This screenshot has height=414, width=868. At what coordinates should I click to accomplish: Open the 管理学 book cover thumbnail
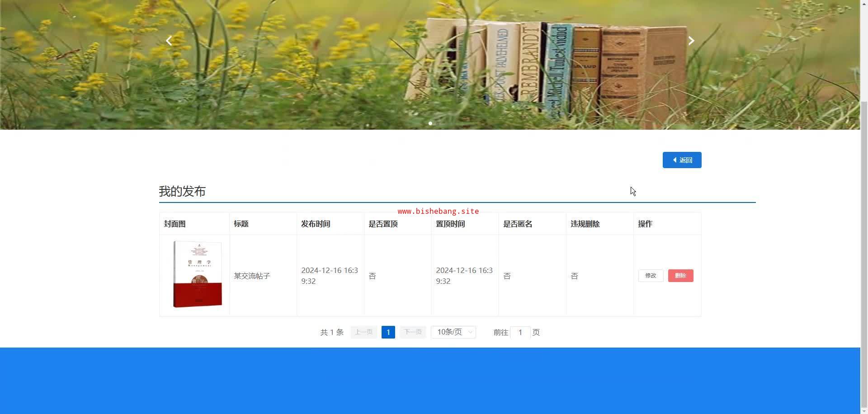[198, 274]
